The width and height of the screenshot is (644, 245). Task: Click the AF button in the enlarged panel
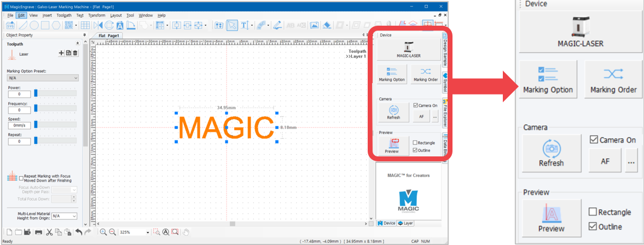(x=605, y=161)
